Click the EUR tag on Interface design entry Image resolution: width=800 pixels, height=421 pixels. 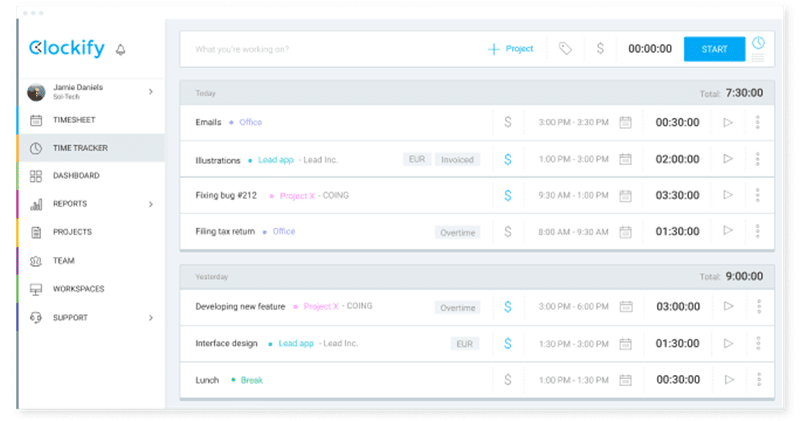[464, 344]
